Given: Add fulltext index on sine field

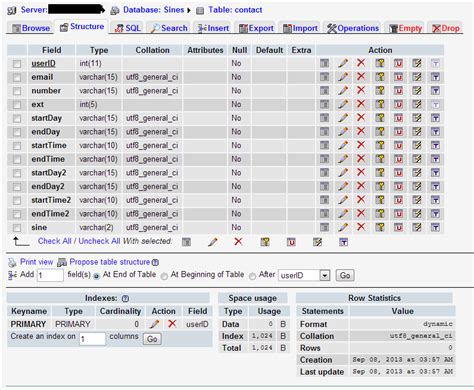Looking at the screenshot, I should pos(435,227).
